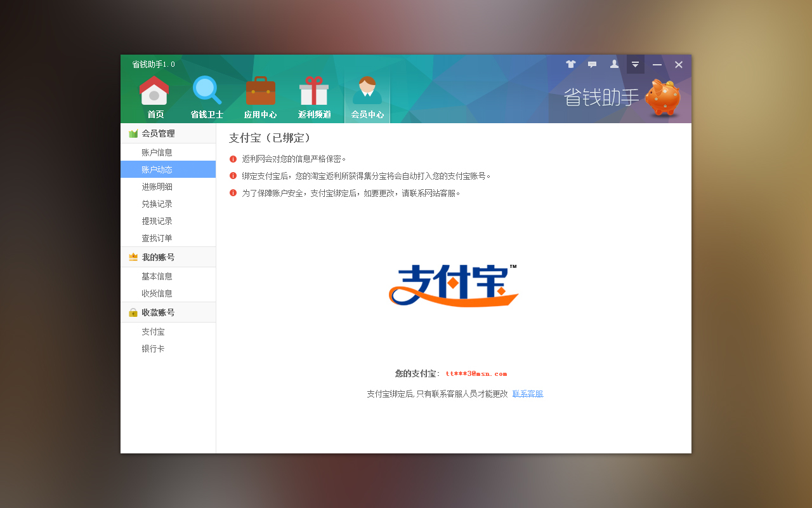Open 提现记录 sidebar item
This screenshot has height=508, width=812.
click(168, 221)
